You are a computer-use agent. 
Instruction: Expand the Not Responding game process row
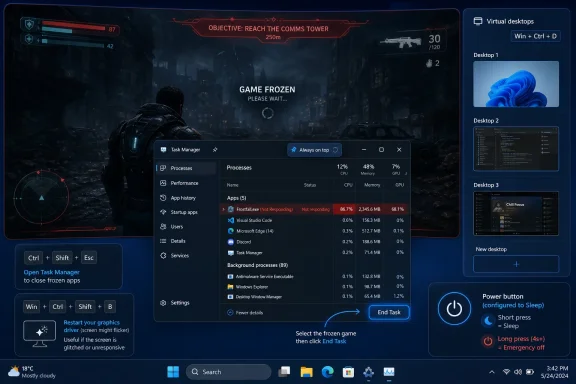pyautogui.click(x=223, y=209)
